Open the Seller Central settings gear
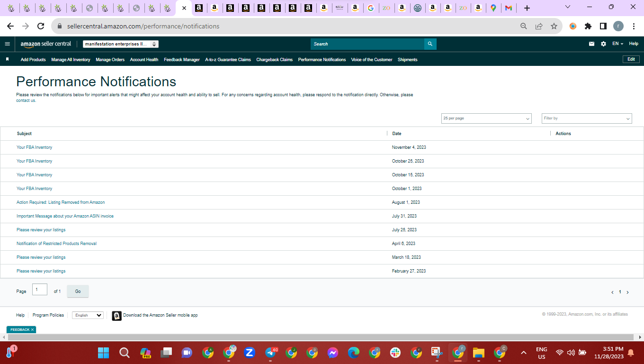The height and width of the screenshot is (364, 644). [x=603, y=44]
